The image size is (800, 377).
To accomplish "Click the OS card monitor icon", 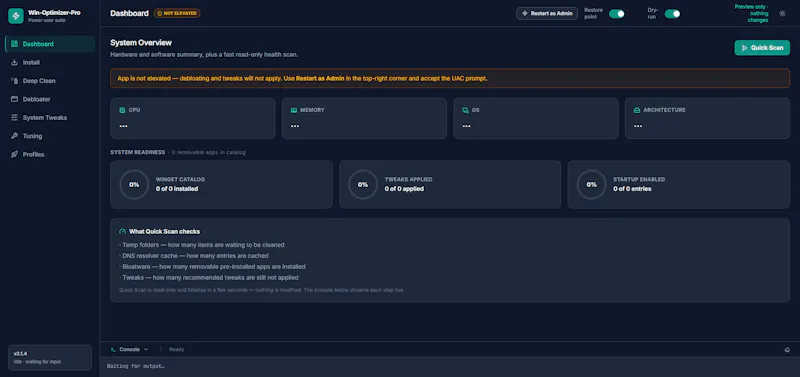I will 465,110.
